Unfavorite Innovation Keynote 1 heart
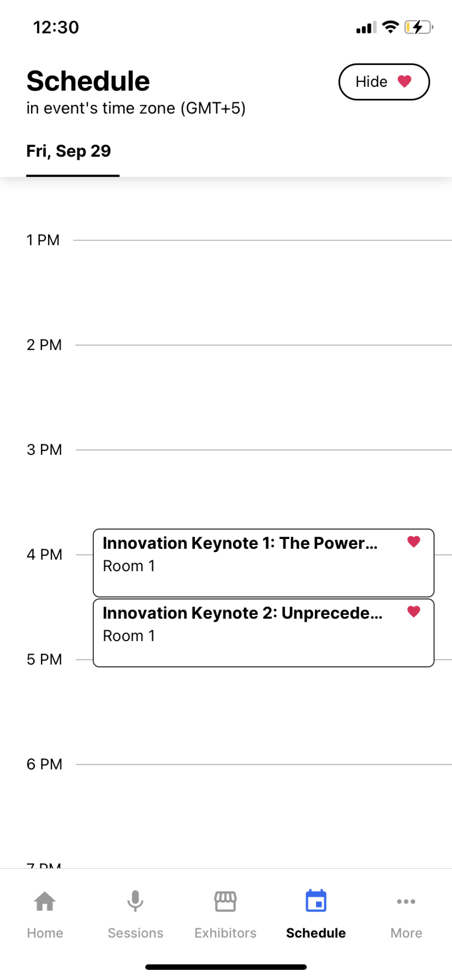The height and width of the screenshot is (980, 452). 413,542
